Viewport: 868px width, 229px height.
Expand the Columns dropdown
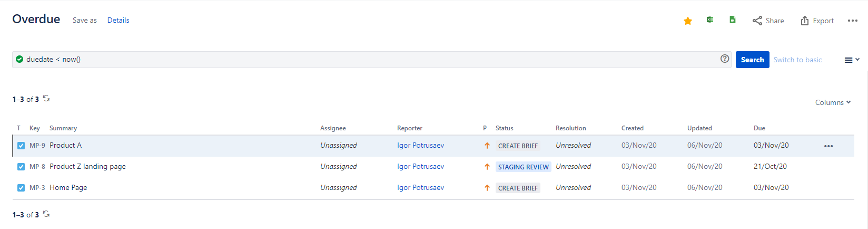[x=833, y=102]
